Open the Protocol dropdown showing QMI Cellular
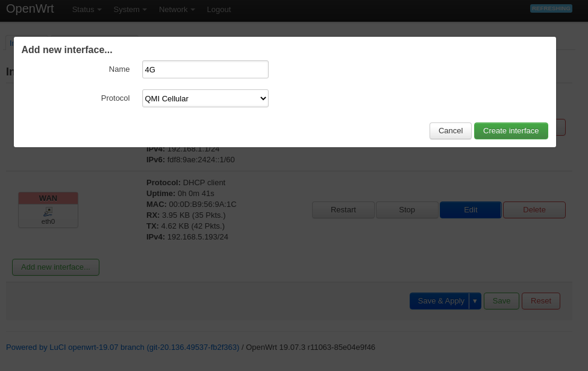 pyautogui.click(x=205, y=98)
